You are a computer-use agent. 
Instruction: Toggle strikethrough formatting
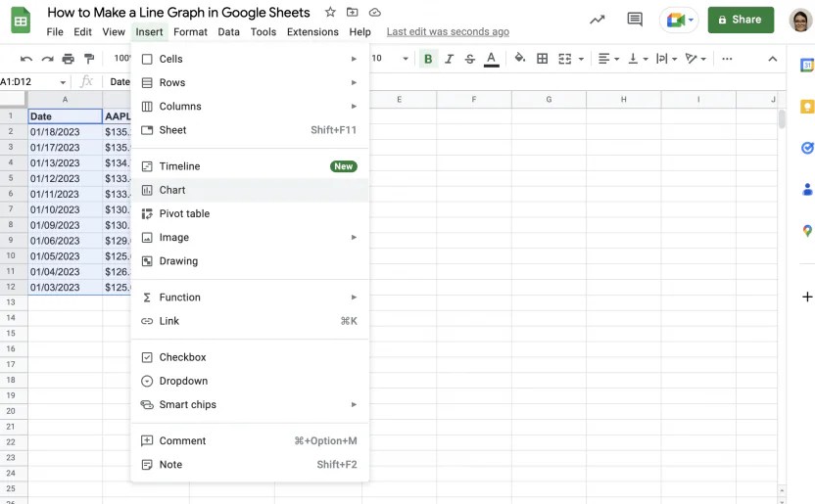[470, 59]
